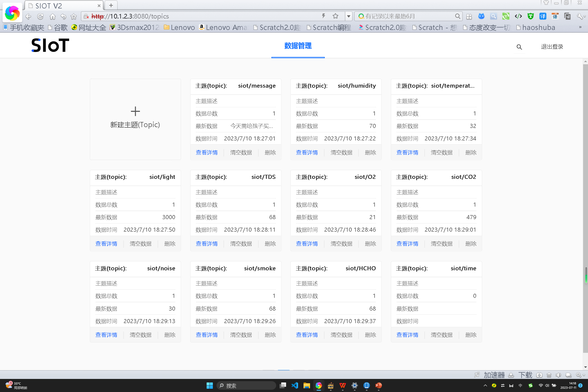
Task: Open 网址大全 bookmark
Action: coord(89,27)
